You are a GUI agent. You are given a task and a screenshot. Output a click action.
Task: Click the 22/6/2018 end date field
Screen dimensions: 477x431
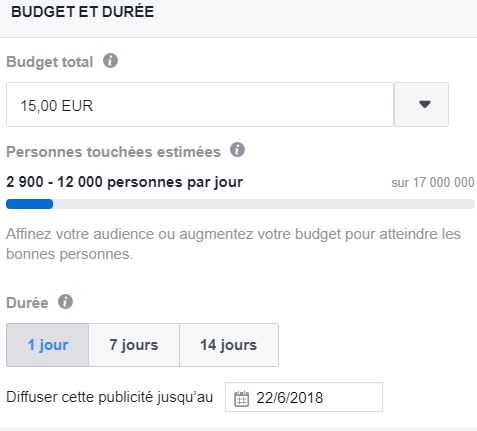coord(304,397)
